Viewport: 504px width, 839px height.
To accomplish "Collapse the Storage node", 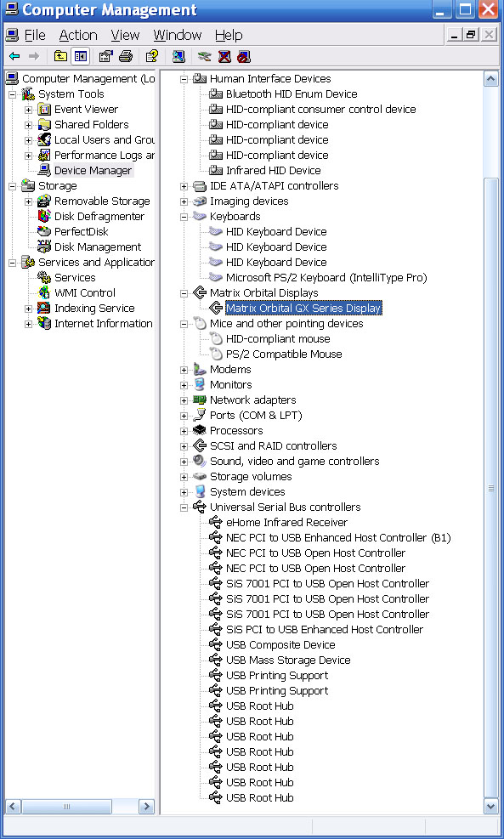I will (13, 186).
